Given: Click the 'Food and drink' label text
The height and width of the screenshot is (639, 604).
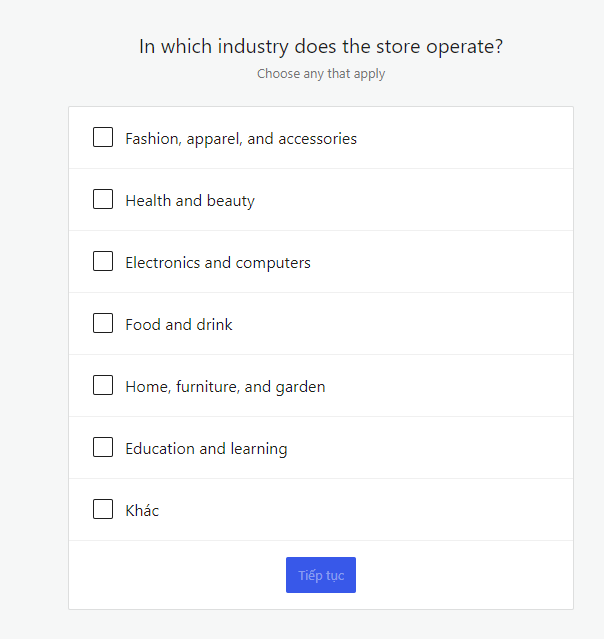Looking at the screenshot, I should 179,325.
